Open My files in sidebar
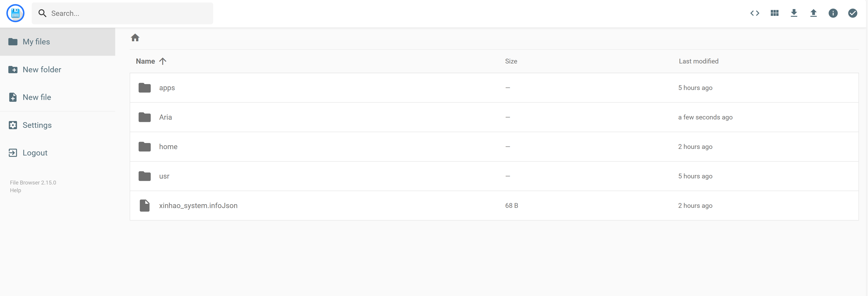868x296 pixels. point(36,42)
